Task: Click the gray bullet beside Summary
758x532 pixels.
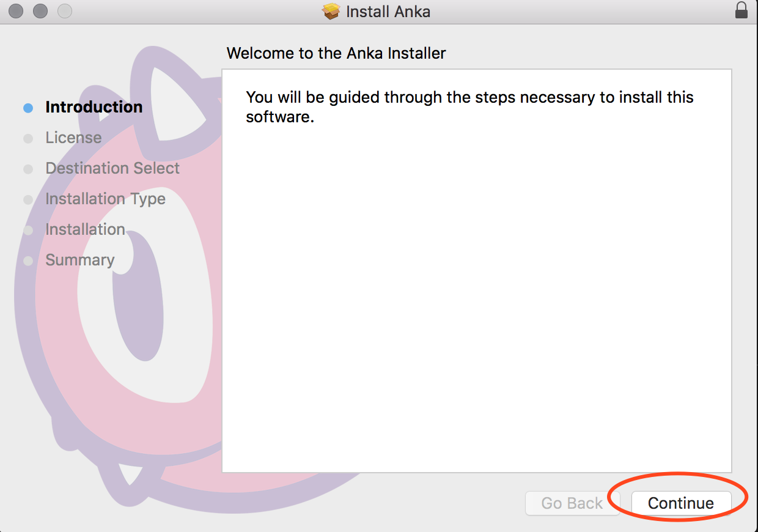Action: pyautogui.click(x=28, y=260)
